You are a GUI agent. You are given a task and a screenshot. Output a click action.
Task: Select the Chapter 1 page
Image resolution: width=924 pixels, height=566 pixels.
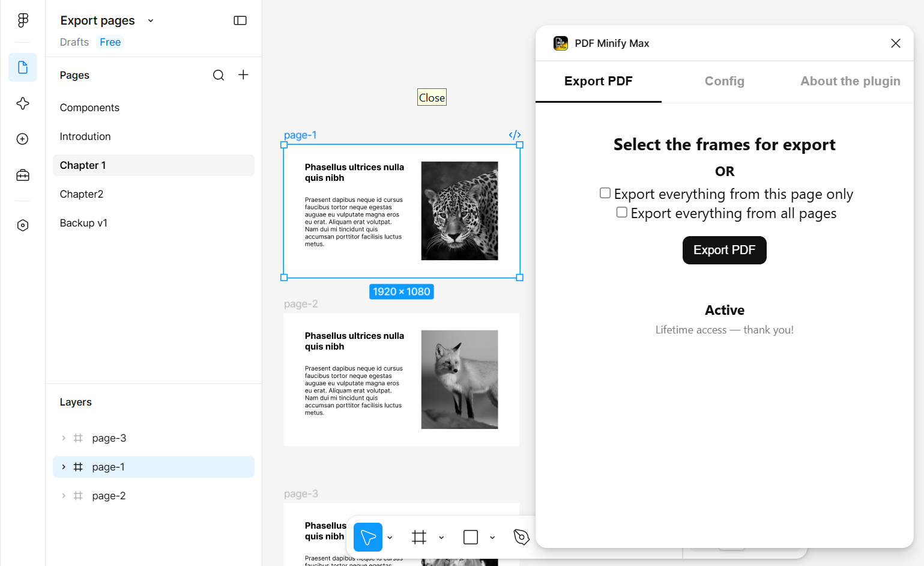pos(154,165)
